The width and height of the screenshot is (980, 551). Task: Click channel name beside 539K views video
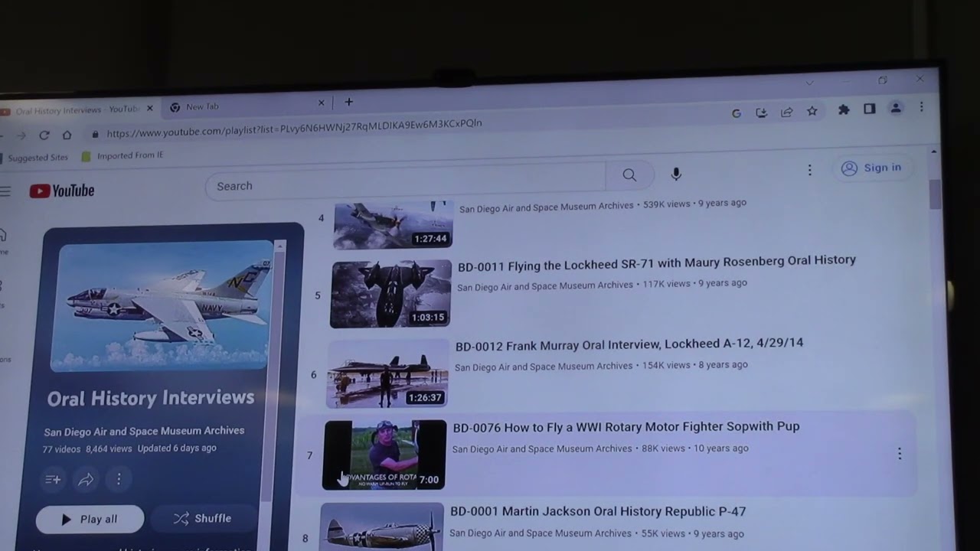click(x=547, y=207)
